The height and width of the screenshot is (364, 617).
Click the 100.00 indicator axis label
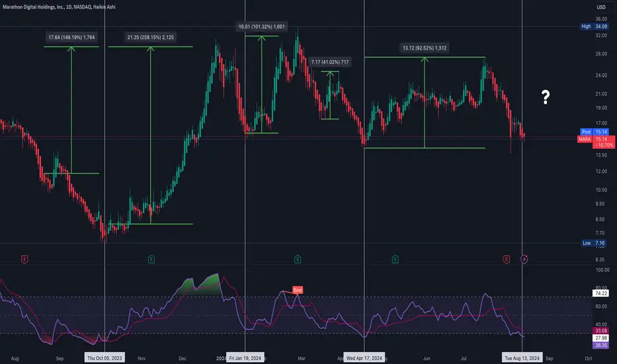tap(602, 270)
